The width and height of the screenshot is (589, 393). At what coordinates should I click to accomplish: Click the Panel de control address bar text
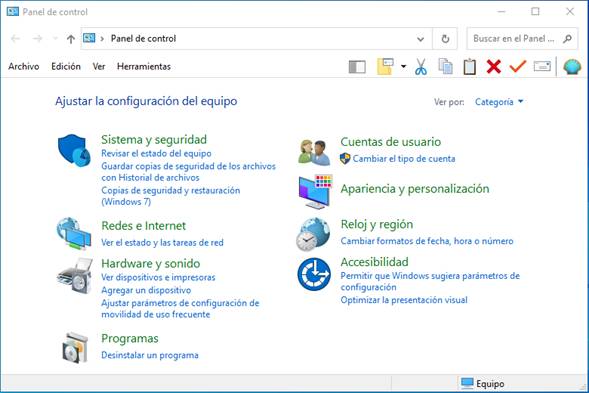point(143,39)
